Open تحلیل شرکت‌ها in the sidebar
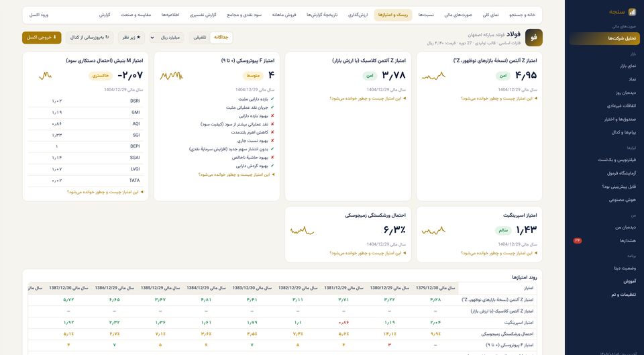 [604, 39]
